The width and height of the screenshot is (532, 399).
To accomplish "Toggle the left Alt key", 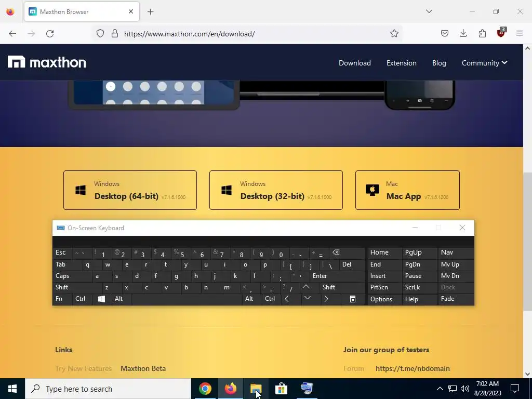I will [x=121, y=299].
